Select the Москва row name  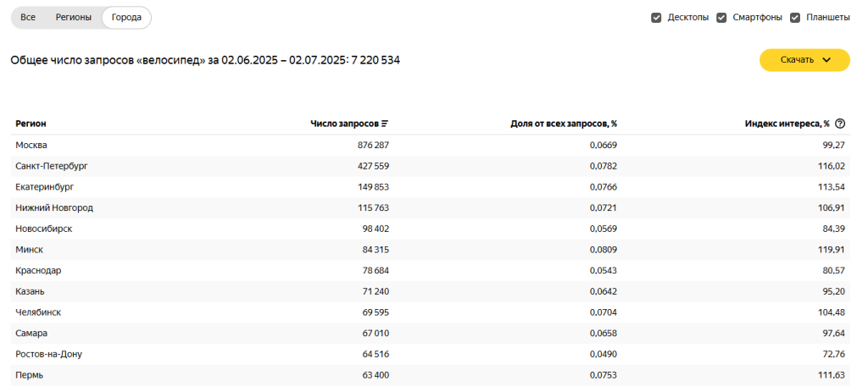(x=31, y=145)
